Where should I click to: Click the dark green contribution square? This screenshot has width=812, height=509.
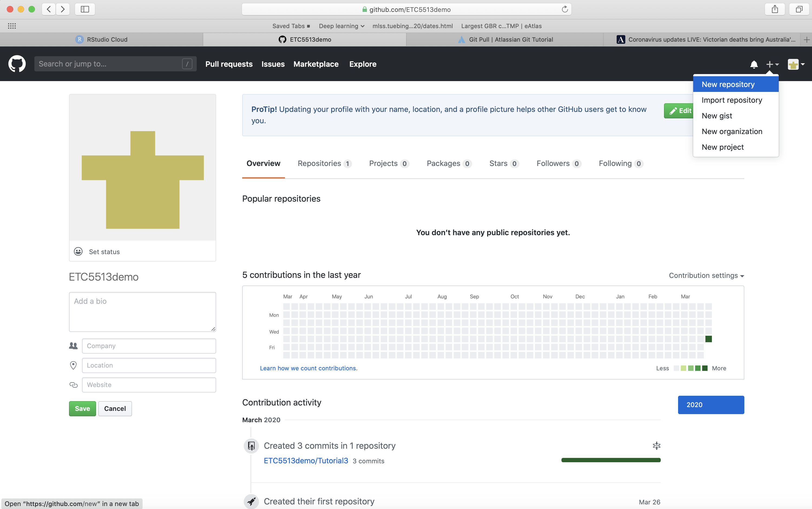point(708,339)
